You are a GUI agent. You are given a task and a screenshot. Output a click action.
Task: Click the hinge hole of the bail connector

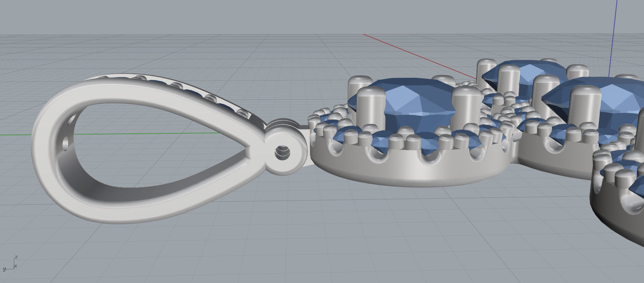point(283,152)
